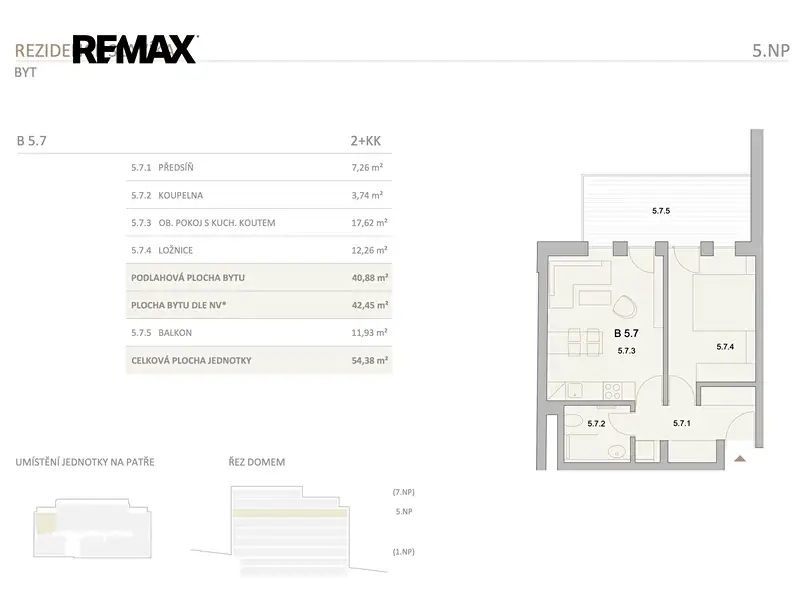
Task: Select the OB. POKOJ S KUCH. KOUTEM row
Action: 259,222
